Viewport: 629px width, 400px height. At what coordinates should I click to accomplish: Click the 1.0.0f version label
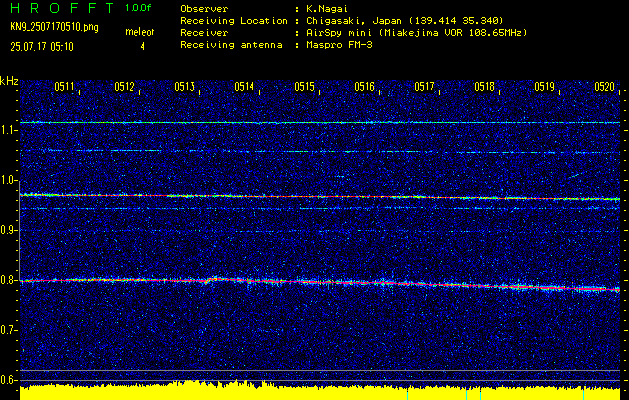pos(138,8)
